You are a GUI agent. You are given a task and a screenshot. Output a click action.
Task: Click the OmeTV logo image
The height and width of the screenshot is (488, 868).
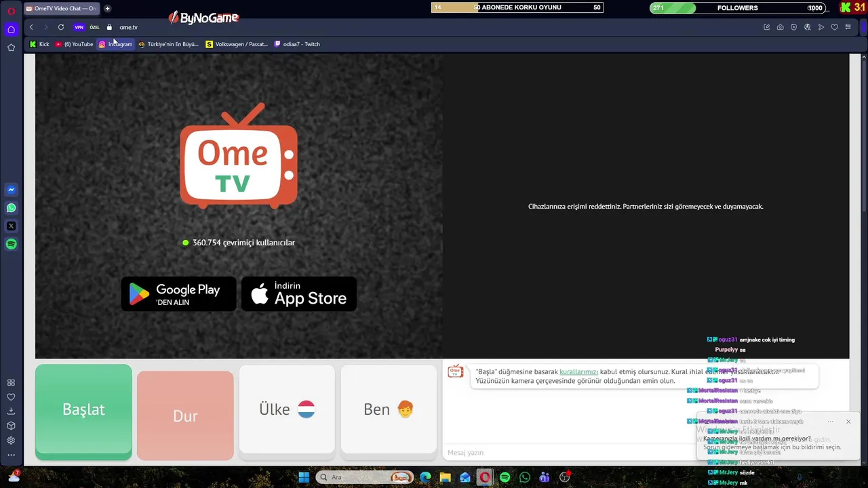pyautogui.click(x=239, y=156)
